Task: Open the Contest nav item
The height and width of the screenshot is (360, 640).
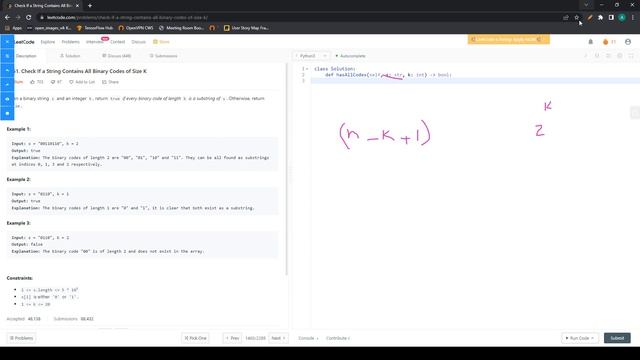Action: [118, 42]
